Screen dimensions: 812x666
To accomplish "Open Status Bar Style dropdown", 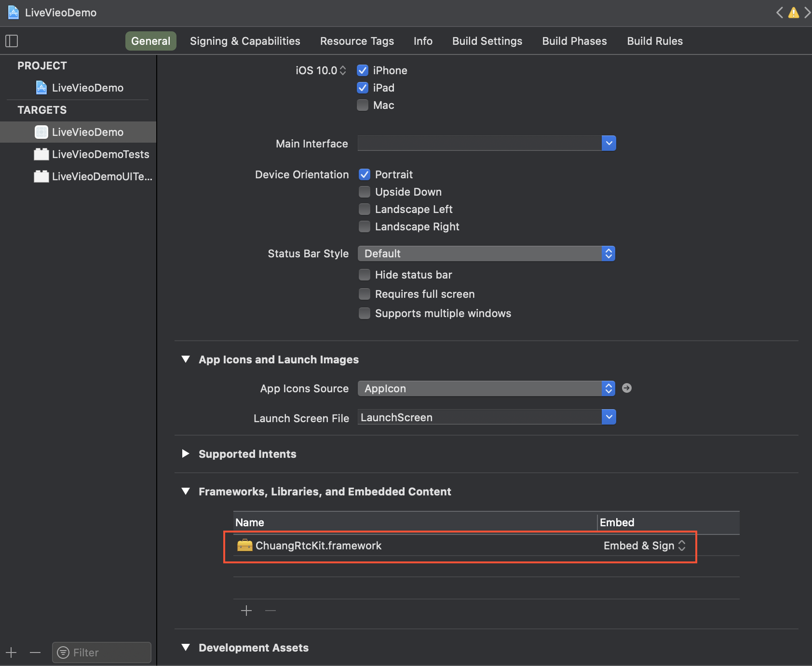I will (487, 253).
